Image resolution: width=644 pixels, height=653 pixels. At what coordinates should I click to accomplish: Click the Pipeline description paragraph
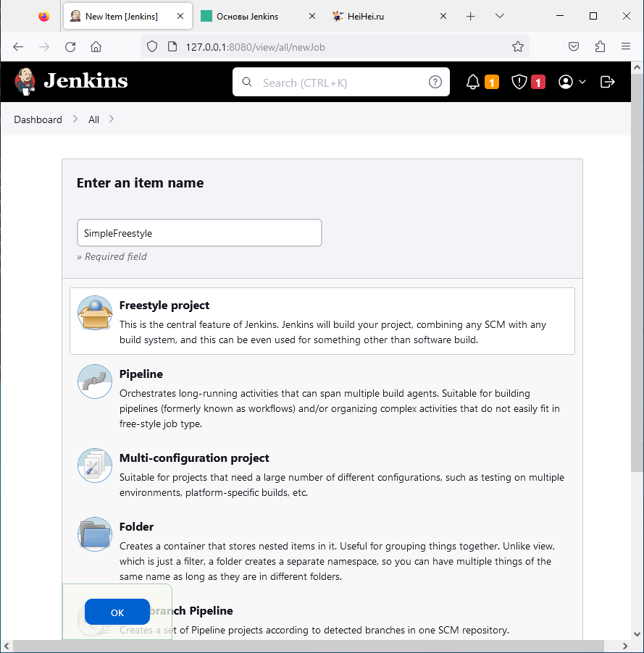(339, 408)
